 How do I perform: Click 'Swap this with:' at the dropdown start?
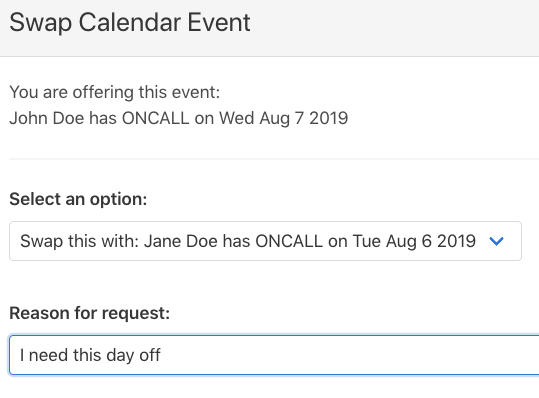tap(79, 241)
